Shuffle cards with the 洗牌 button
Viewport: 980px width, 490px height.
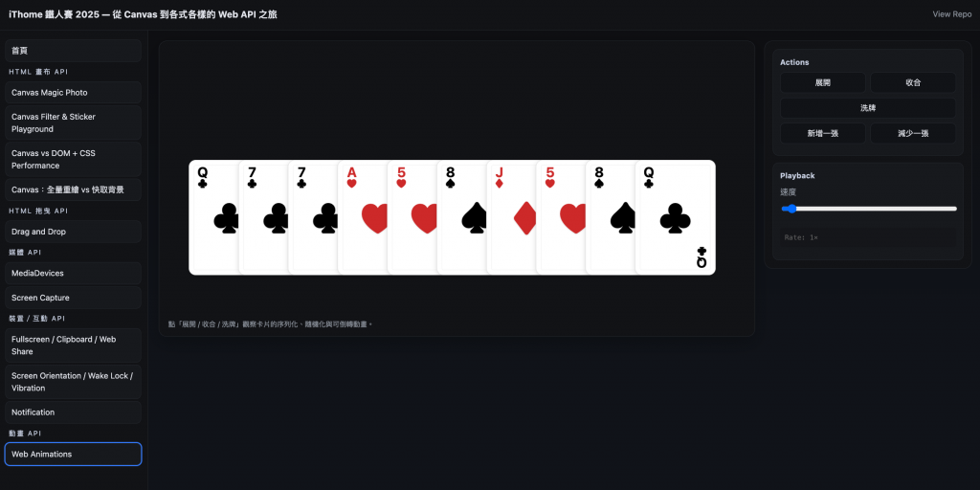coord(867,108)
